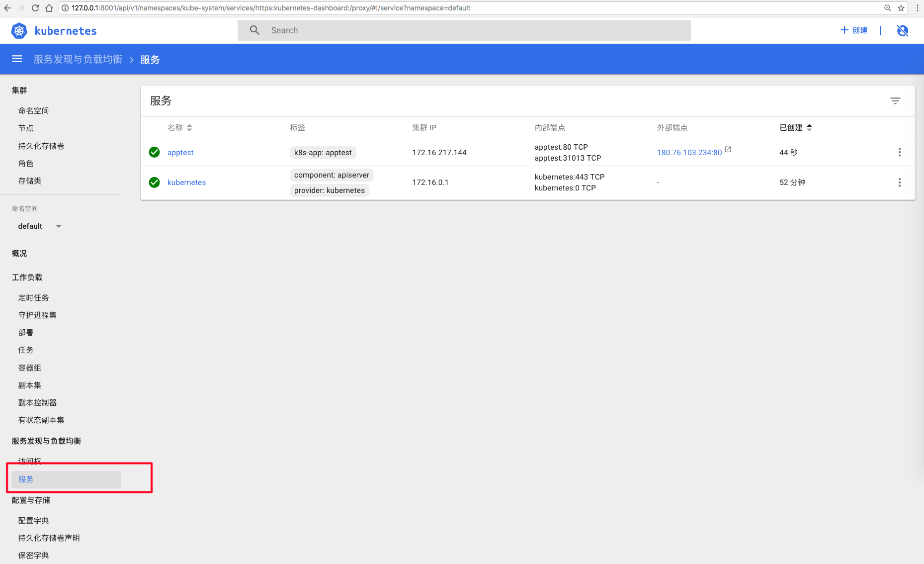Viewport: 924px width, 564px height.
Task: Open the actions menu for the kubernetes row
Action: point(900,183)
